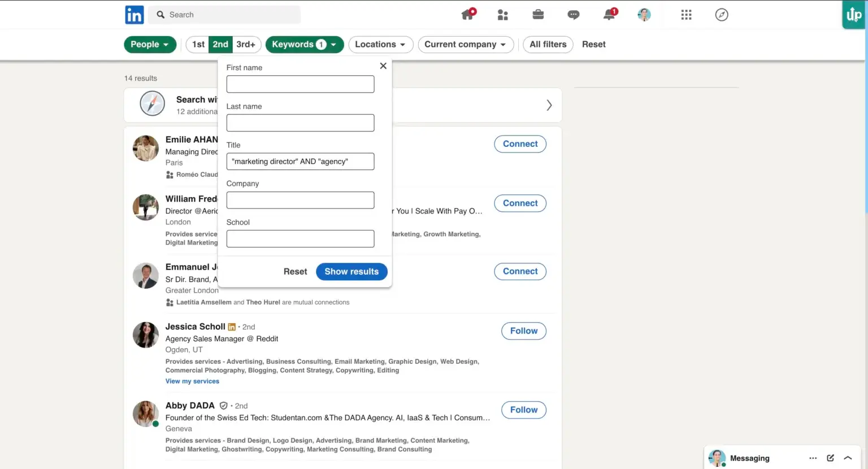
Task: Open the Sales Navigator compass icon in the top bar
Action: (x=722, y=15)
